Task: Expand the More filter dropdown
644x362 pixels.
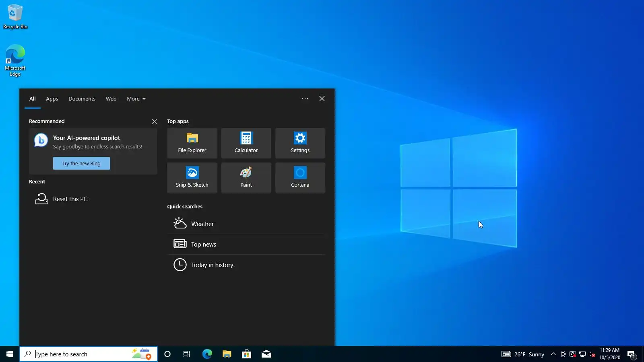Action: pos(136,99)
